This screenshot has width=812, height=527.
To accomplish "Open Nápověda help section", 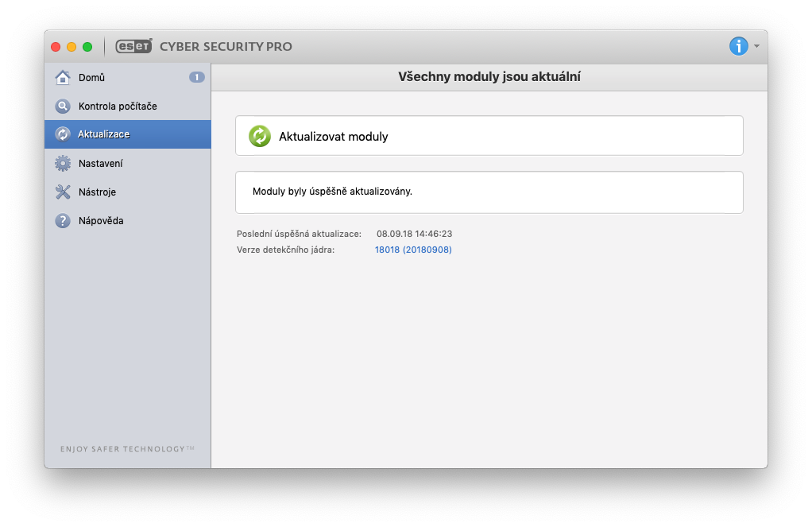I will tap(101, 220).
